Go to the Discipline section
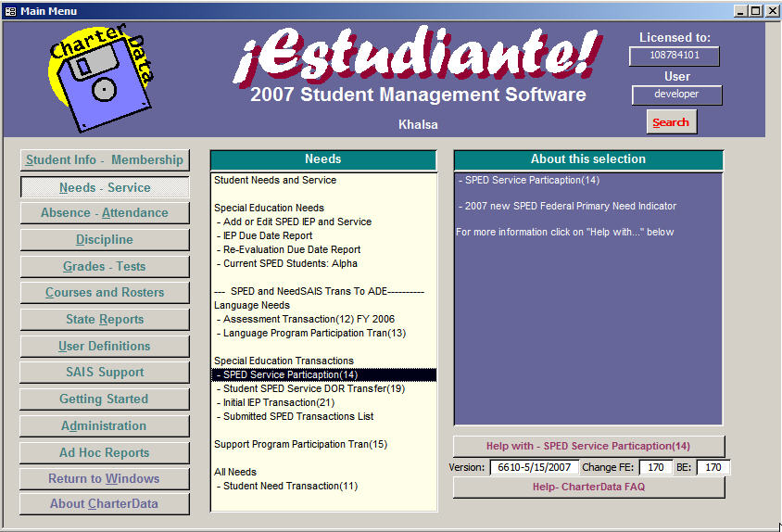This screenshot has width=782, height=532. 105,240
